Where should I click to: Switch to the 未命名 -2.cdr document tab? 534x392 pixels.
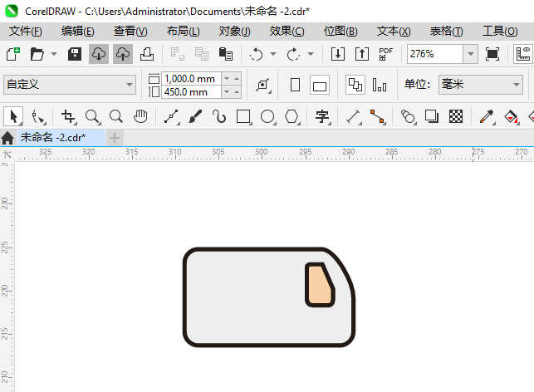61,138
